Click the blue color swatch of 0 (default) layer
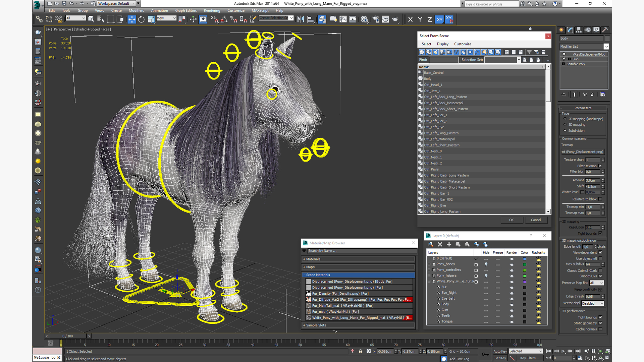Screen dimensions: 644x362 tap(525, 259)
